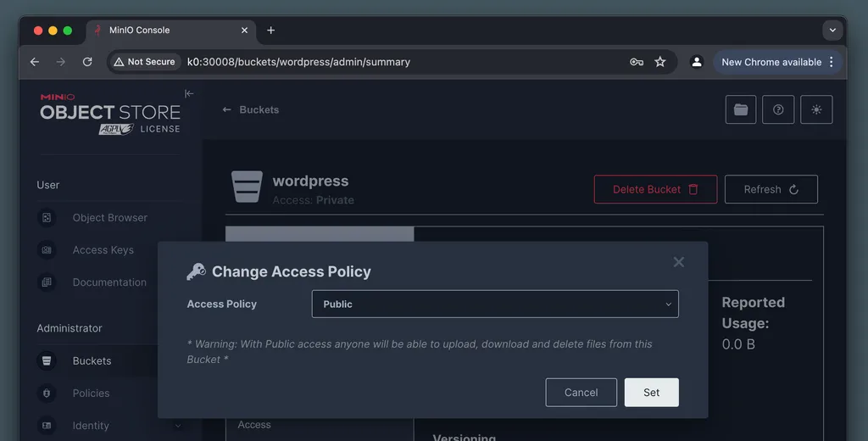Go back to Buckets list
The width and height of the screenshot is (868, 441).
click(251, 109)
